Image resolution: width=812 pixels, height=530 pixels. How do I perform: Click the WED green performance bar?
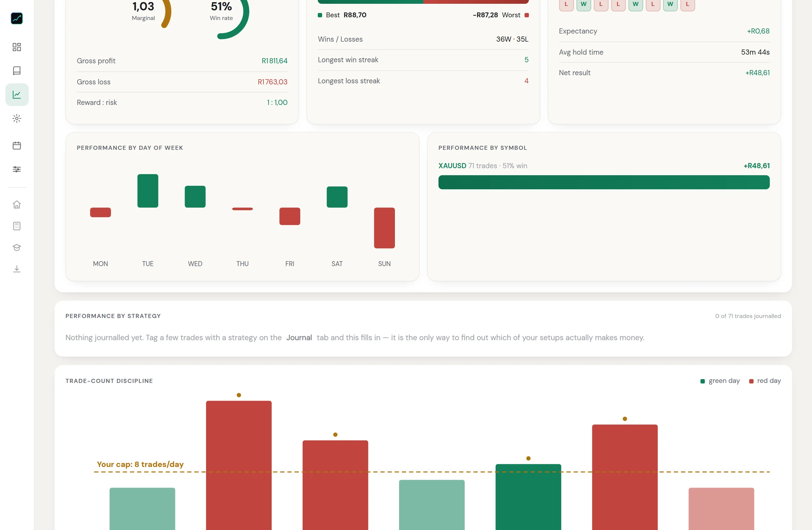[195, 197]
